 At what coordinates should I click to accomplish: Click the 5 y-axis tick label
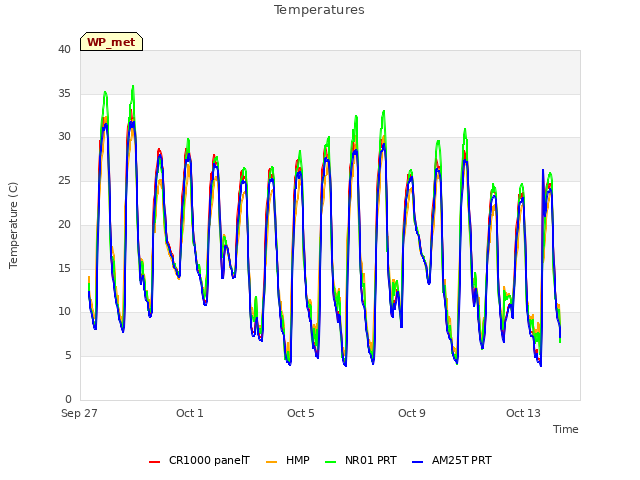pyautogui.click(x=68, y=356)
